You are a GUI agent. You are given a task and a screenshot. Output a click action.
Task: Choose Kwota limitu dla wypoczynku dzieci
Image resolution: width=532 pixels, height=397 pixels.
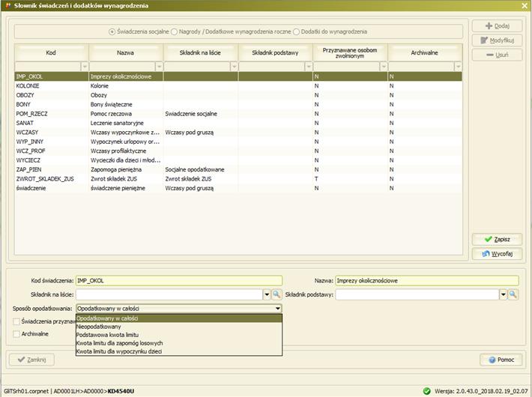[x=179, y=351]
